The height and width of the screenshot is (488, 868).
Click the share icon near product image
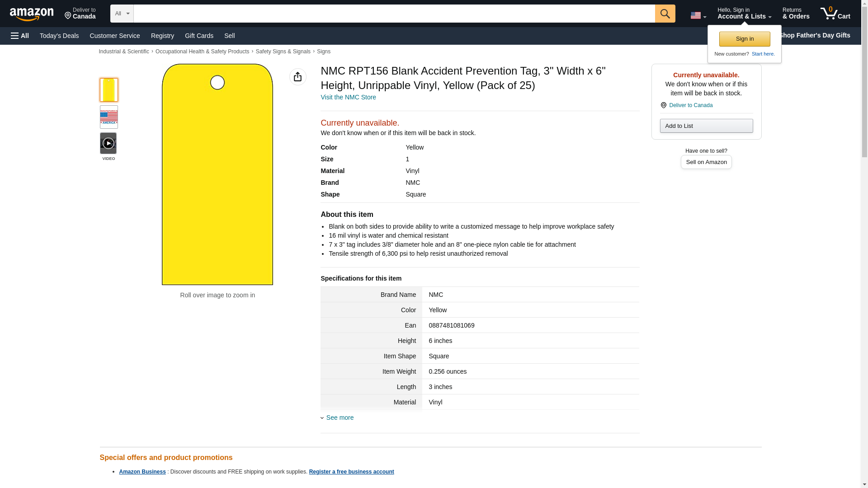click(x=297, y=77)
